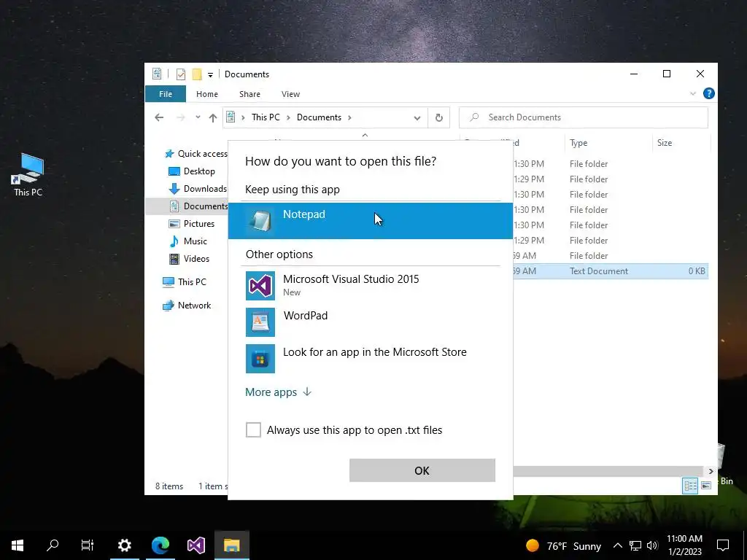Go up one folder level

[x=212, y=117]
